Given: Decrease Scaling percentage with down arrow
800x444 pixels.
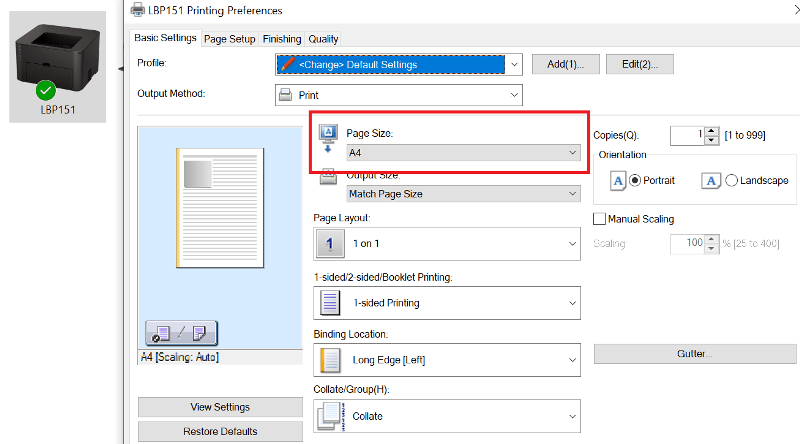Looking at the screenshot, I should (712, 249).
